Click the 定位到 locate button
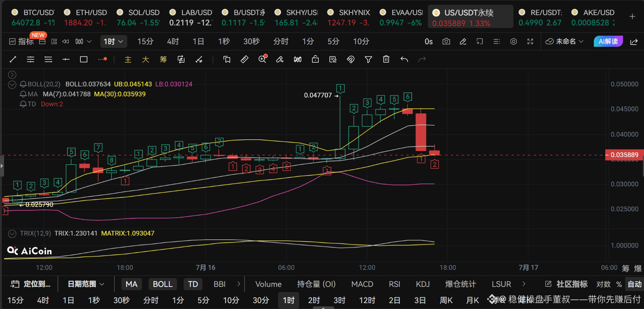The image size is (644, 309). coord(31,284)
